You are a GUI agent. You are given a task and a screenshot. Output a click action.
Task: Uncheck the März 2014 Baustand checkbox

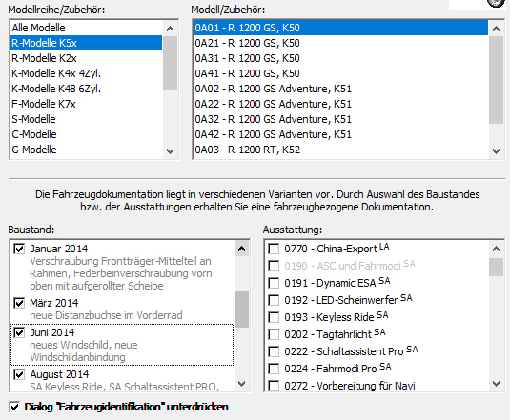pos(19,303)
